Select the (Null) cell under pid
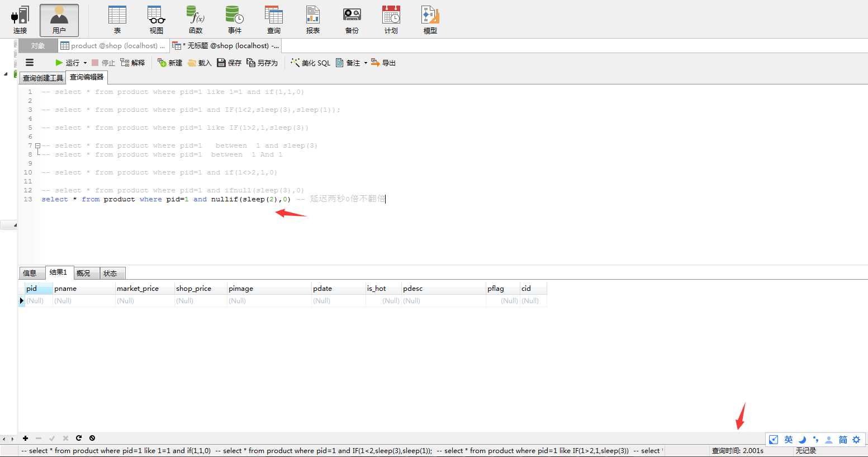The width and height of the screenshot is (868, 457). 39,301
